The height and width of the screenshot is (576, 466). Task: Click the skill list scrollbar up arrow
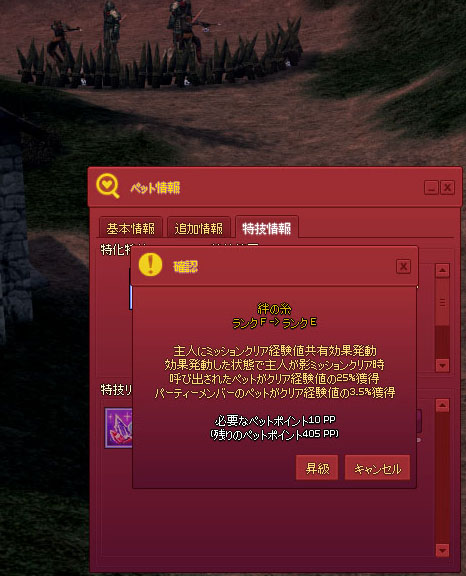click(442, 405)
